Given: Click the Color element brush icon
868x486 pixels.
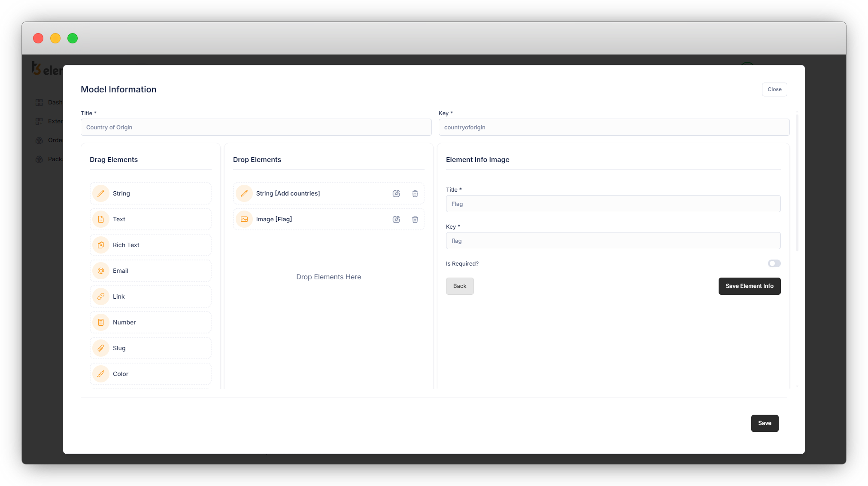Looking at the screenshot, I should tap(101, 374).
